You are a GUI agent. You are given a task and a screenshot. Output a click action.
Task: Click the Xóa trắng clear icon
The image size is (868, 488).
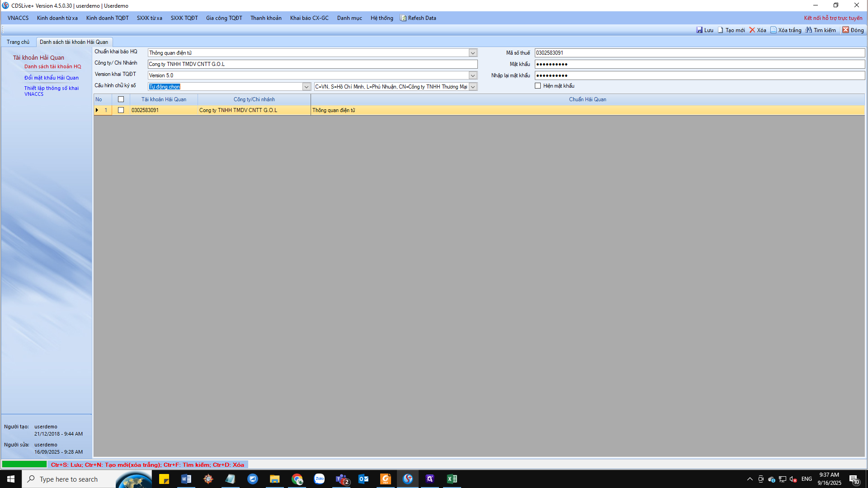(774, 30)
